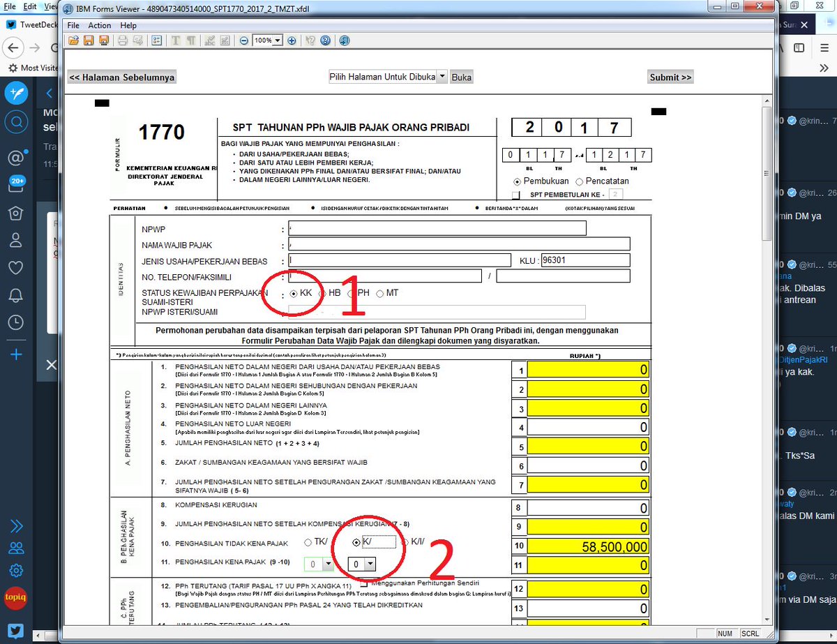This screenshot has width=837, height=644.
Task: Click the Open file toolbar icon
Action: [x=74, y=40]
